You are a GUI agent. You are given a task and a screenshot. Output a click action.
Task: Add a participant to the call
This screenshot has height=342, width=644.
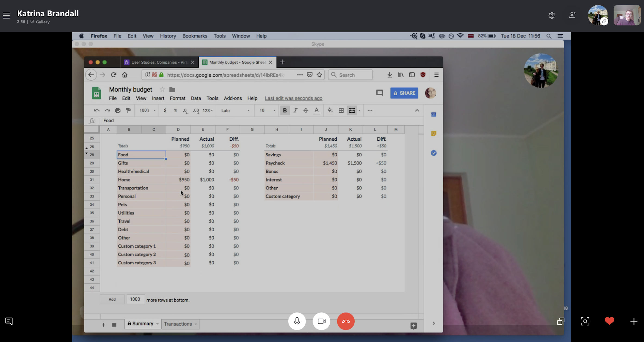tap(572, 15)
